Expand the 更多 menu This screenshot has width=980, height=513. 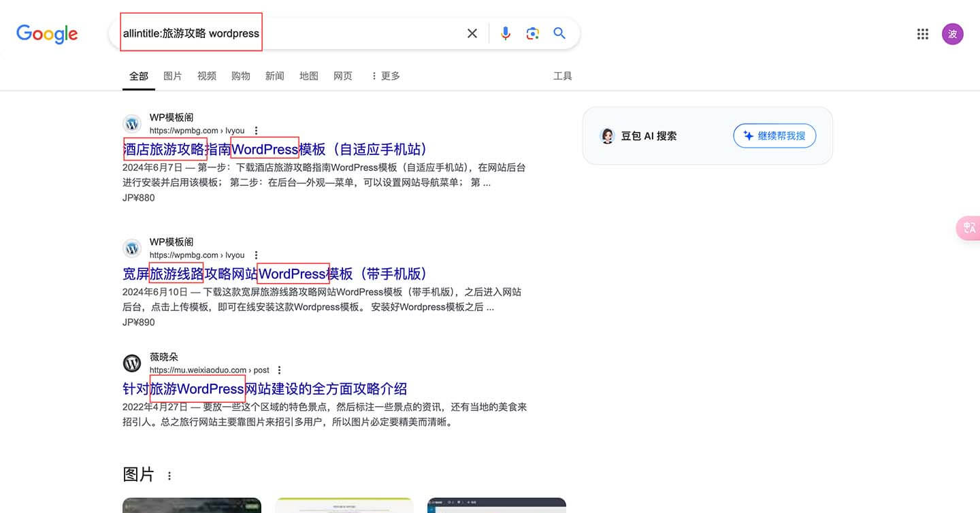click(x=385, y=76)
